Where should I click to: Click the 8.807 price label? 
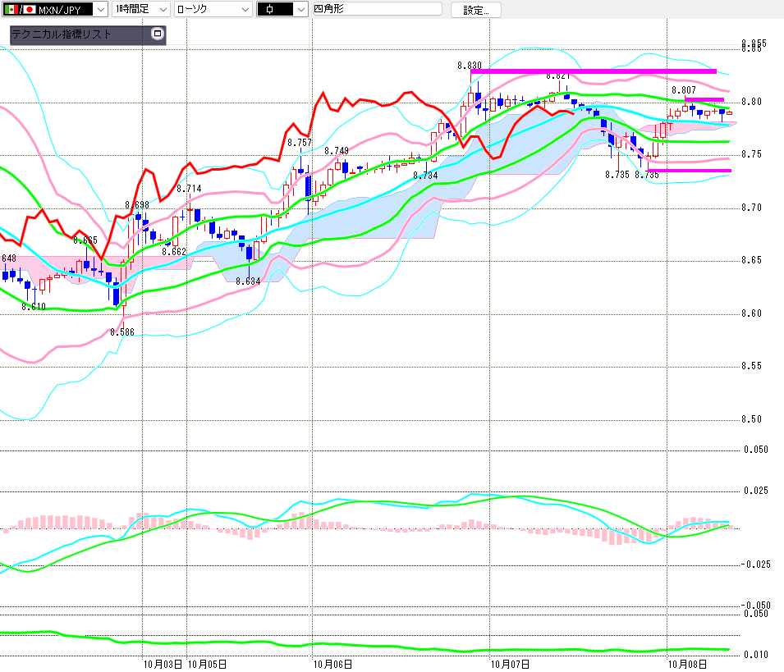coord(684,90)
